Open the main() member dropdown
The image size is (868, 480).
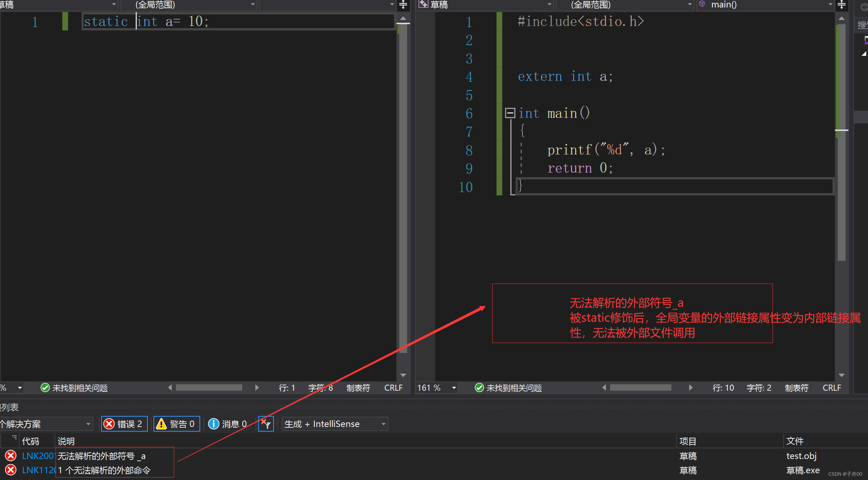point(830,5)
